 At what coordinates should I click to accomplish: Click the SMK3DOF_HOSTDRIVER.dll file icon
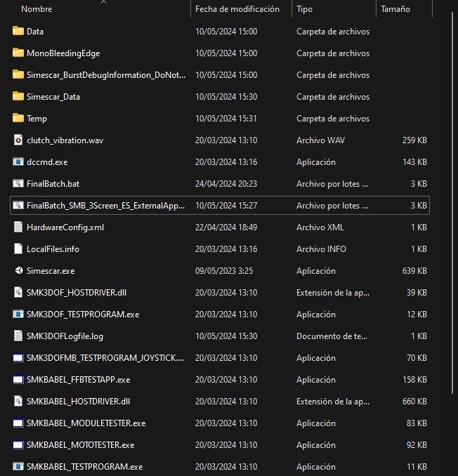tap(18, 292)
